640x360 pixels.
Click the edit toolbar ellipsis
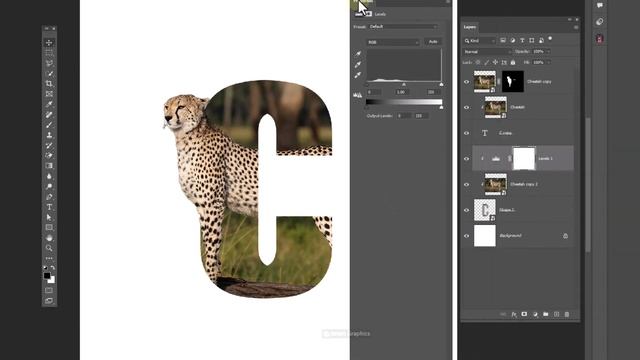tap(49, 258)
